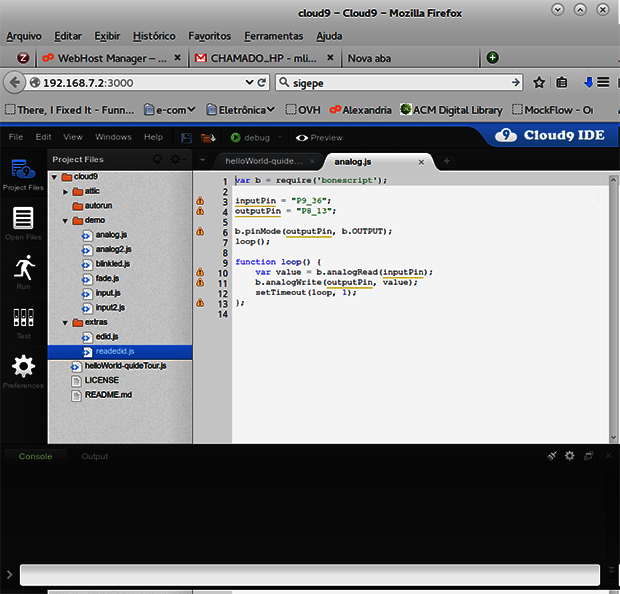Viewport: 620px width, 594px height.
Task: Open the editor tab list dropdown
Action: [x=202, y=160]
